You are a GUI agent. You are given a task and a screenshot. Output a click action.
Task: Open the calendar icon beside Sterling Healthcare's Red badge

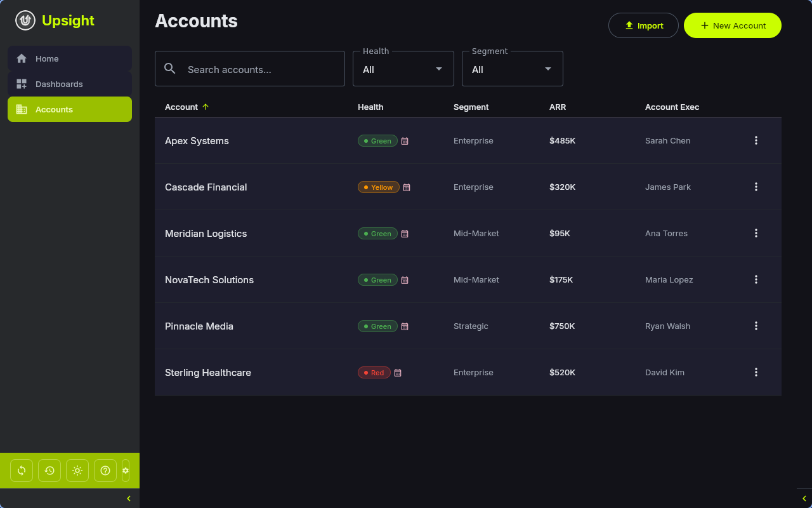pyautogui.click(x=398, y=373)
